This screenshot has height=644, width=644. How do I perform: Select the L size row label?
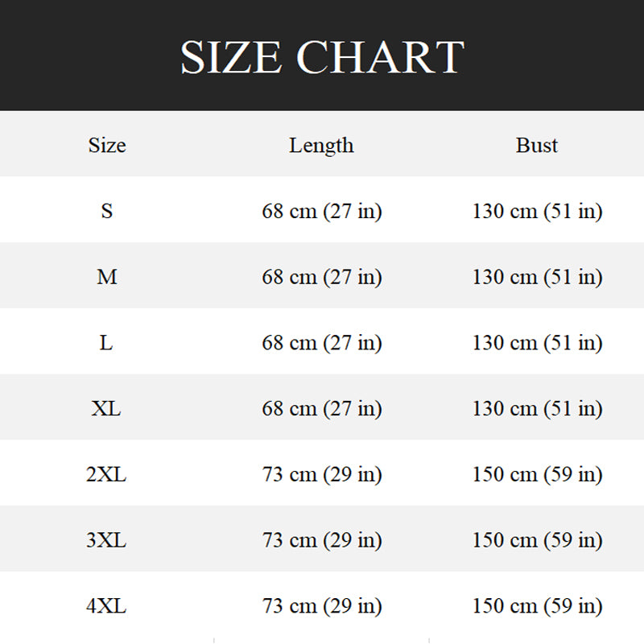(x=106, y=343)
